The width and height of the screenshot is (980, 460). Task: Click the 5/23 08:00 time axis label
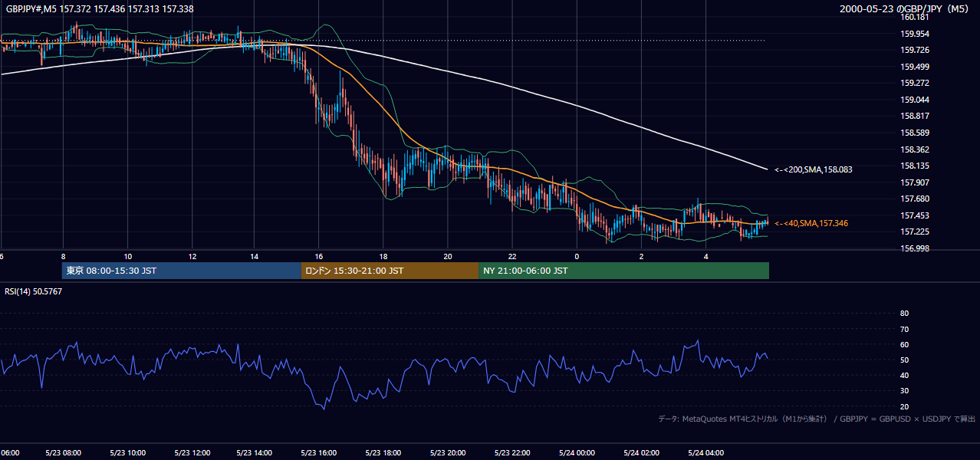pos(64,453)
